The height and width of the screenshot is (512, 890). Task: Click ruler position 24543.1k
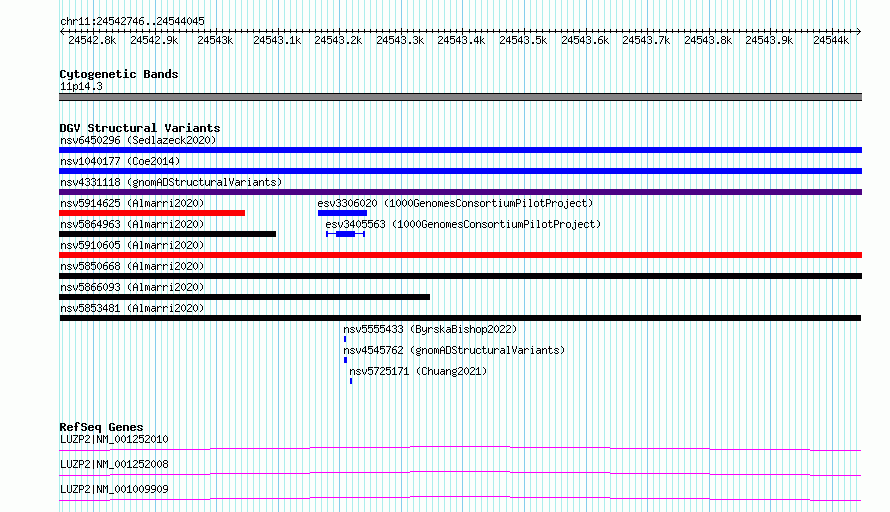pos(277,40)
